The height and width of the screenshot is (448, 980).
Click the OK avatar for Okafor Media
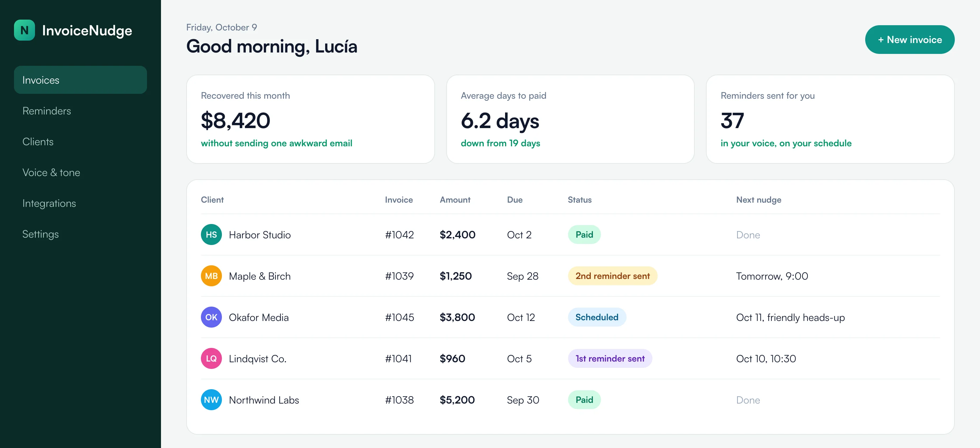click(x=211, y=317)
